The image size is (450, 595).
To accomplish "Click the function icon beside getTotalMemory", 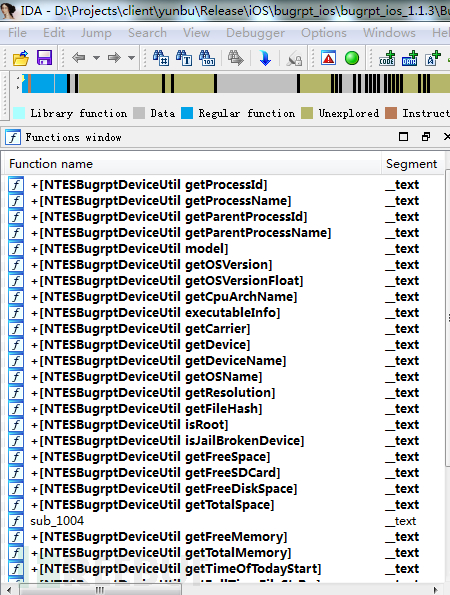I will click(x=16, y=553).
